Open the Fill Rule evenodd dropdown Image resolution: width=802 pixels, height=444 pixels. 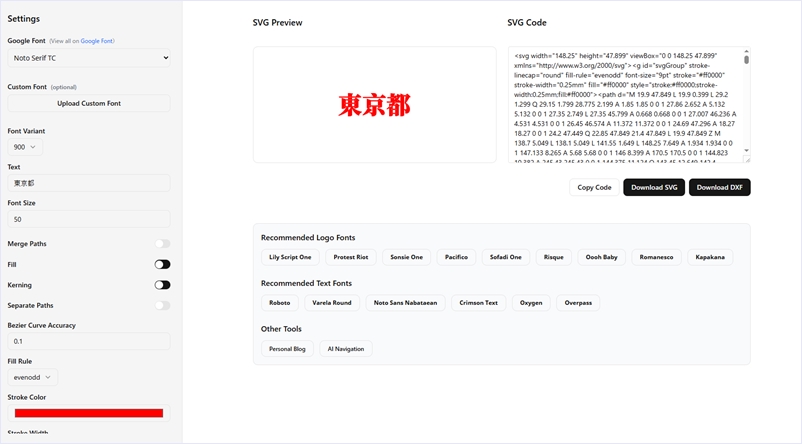[32, 377]
